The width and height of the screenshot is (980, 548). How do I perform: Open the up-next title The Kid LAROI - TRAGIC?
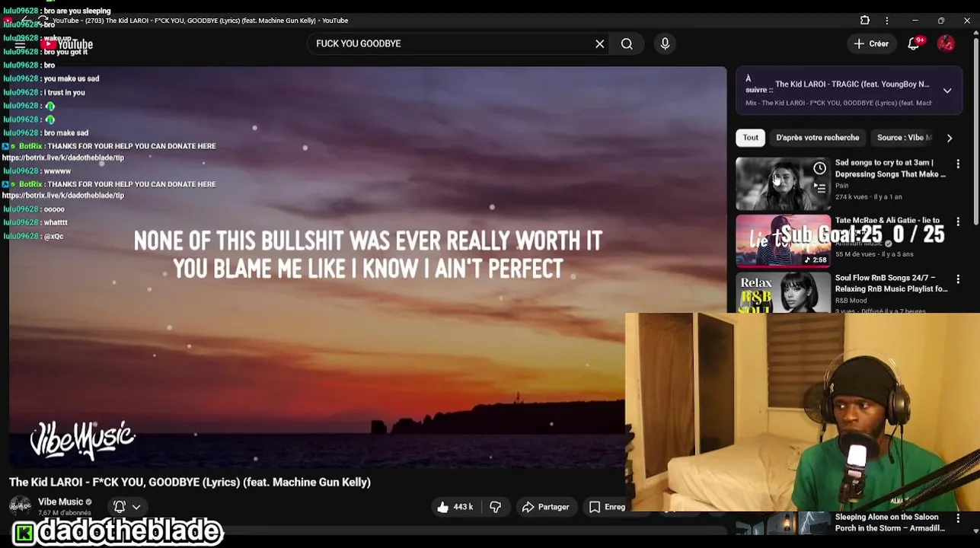point(852,84)
